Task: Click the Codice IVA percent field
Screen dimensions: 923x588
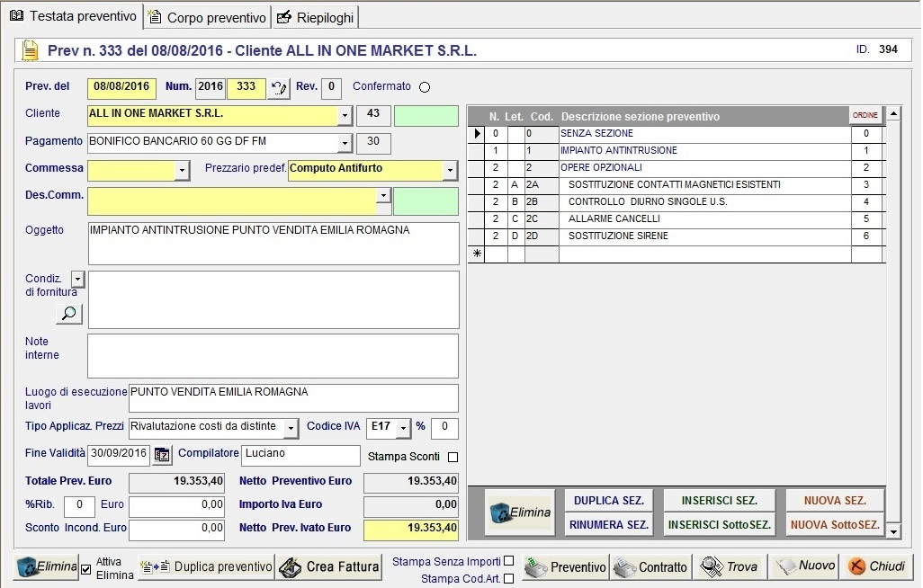Action: pos(444,428)
